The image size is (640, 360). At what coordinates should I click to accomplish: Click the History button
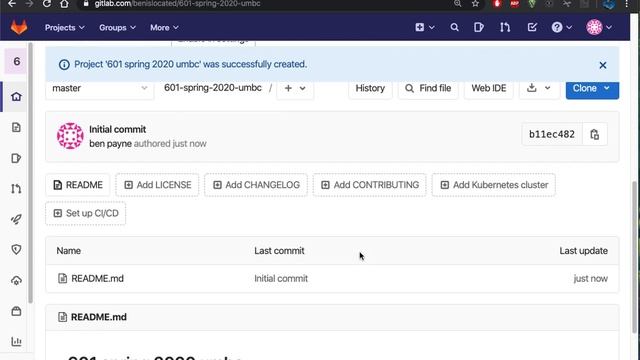click(x=370, y=88)
